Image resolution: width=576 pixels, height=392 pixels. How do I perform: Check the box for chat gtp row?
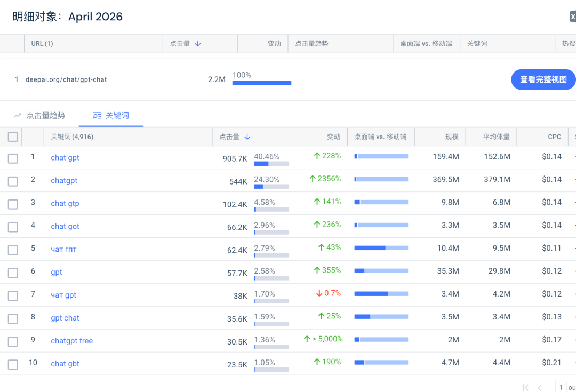(13, 204)
